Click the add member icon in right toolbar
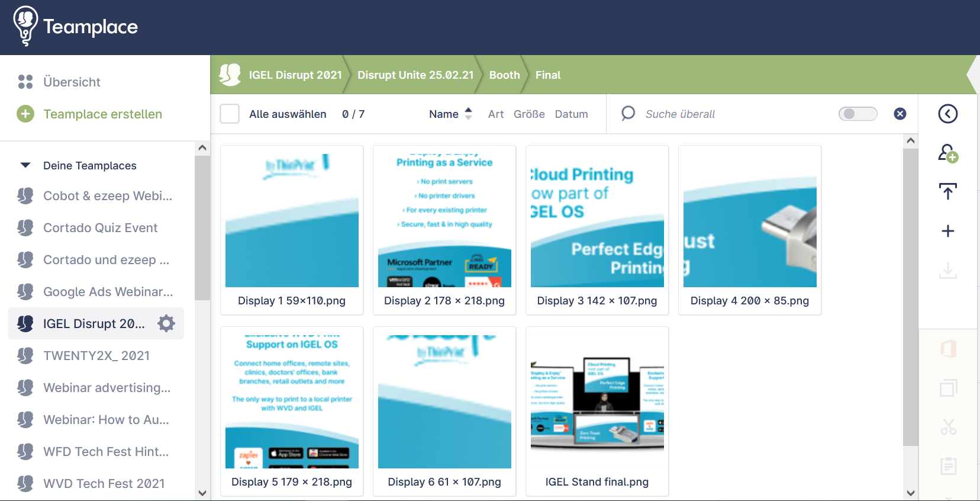The image size is (980, 501). pos(948,153)
